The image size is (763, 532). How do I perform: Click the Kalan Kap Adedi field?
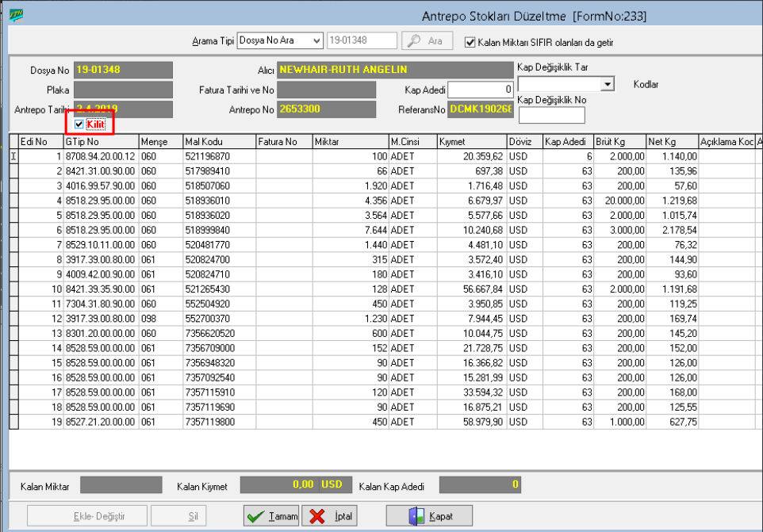pyautogui.click(x=480, y=485)
